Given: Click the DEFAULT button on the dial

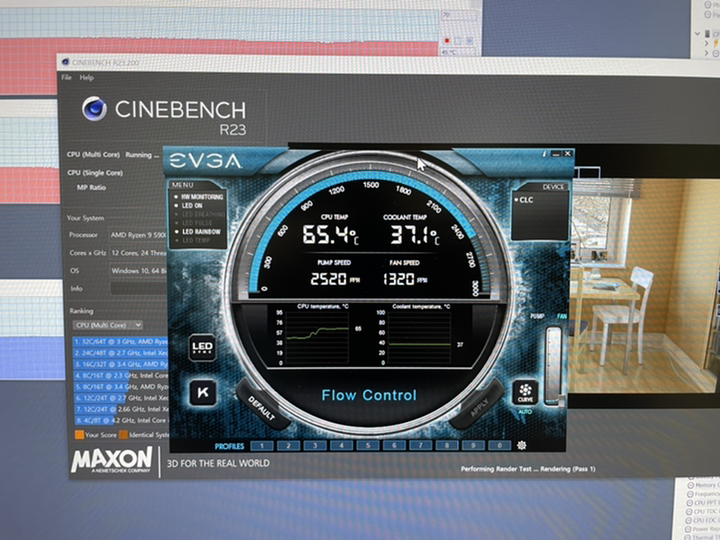Looking at the screenshot, I should (x=261, y=407).
